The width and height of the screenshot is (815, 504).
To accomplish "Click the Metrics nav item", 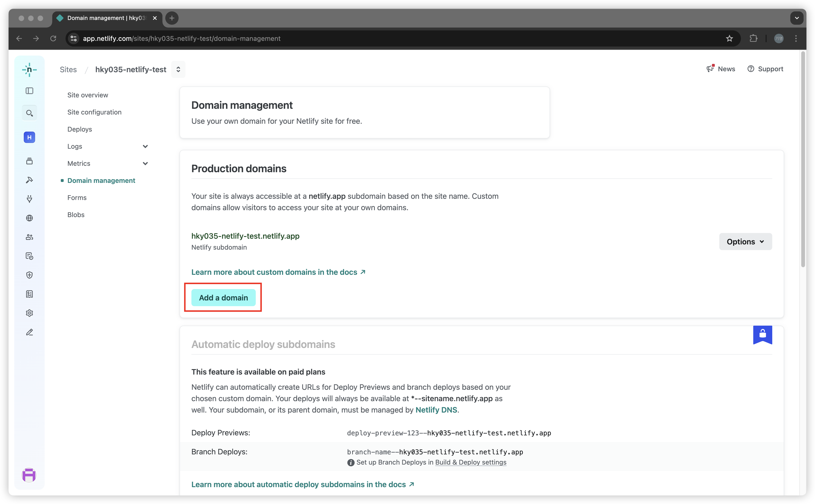I will [79, 163].
